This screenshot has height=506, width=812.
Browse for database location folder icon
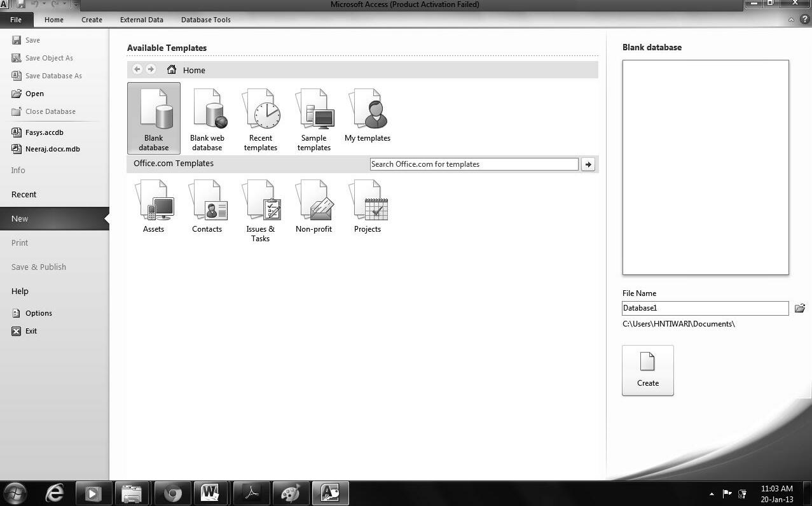coord(800,308)
